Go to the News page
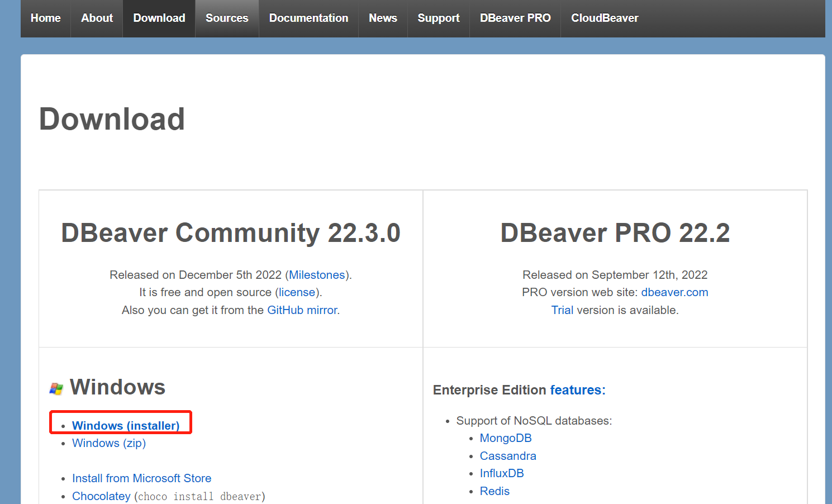Image resolution: width=832 pixels, height=504 pixels. [383, 18]
